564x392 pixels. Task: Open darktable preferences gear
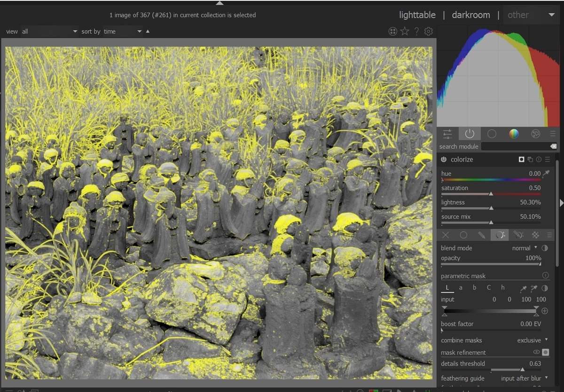(x=428, y=31)
